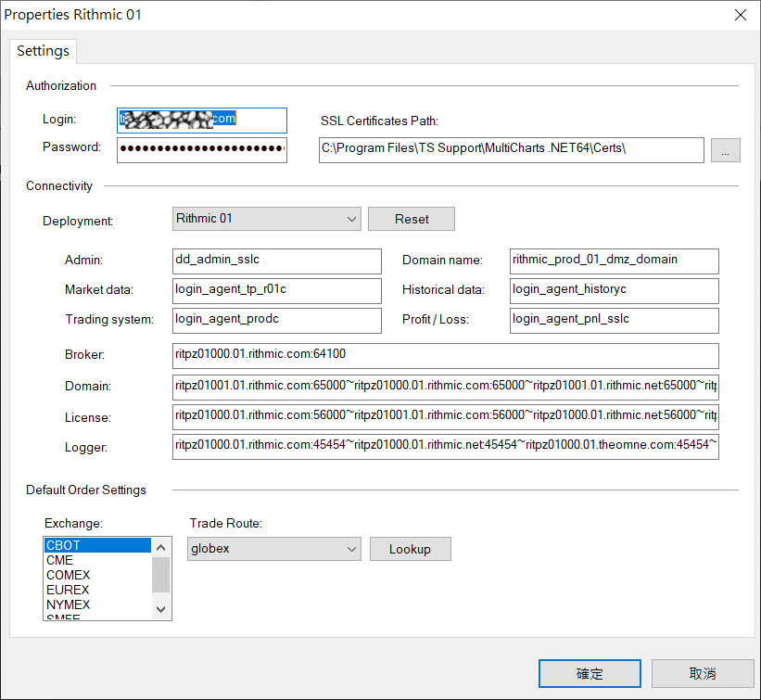Select COMEX in the Exchange list
Viewport: 761px width, 700px height.
pyautogui.click(x=97, y=575)
